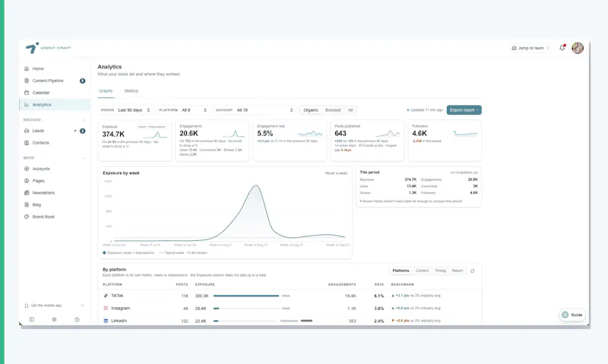Open the Accounts icon in sidebar

27,169
